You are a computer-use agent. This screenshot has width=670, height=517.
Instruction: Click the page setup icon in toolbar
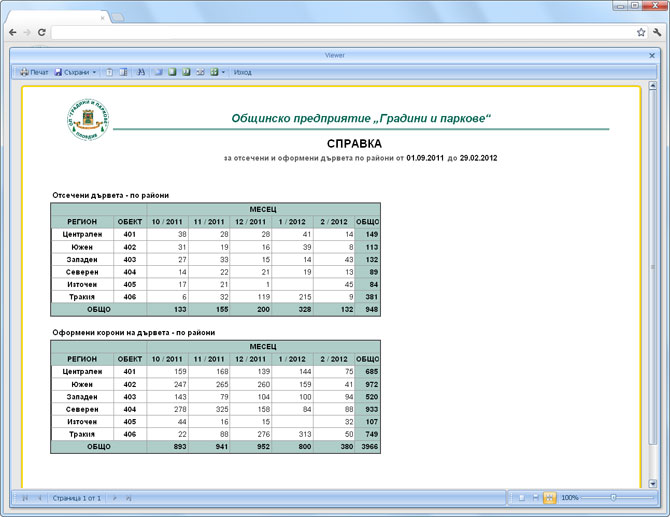pos(109,72)
